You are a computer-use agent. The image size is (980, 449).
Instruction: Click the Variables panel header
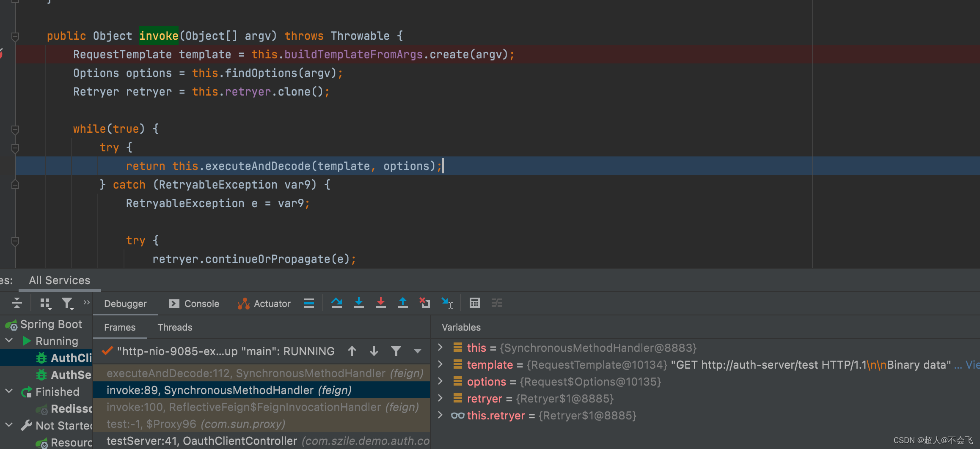tap(461, 327)
